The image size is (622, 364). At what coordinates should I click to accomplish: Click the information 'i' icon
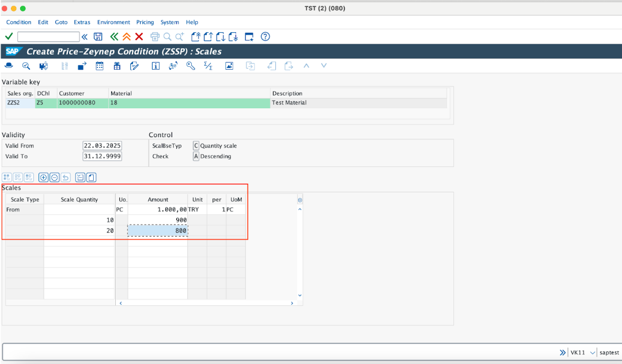[x=155, y=66]
